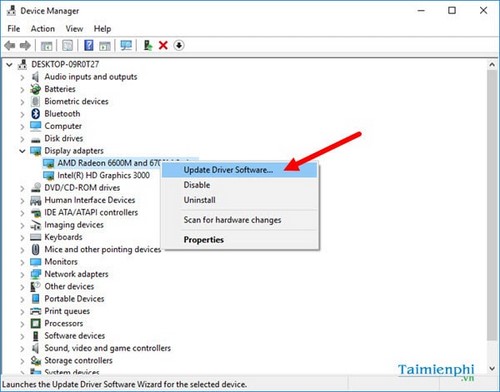Expand the Network adapters node
Screen dimensions: 500x392
pos(22,275)
